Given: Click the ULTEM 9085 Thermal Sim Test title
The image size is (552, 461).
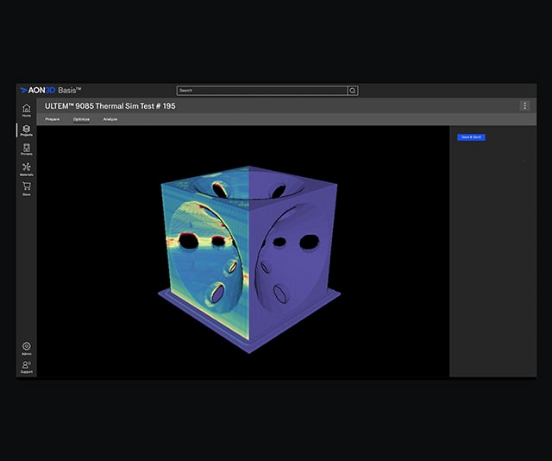Looking at the screenshot, I should pos(110,106).
